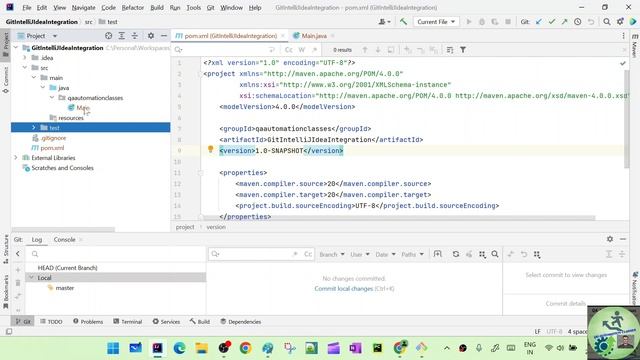Open File Explorer from taskbar

[x=201, y=348]
